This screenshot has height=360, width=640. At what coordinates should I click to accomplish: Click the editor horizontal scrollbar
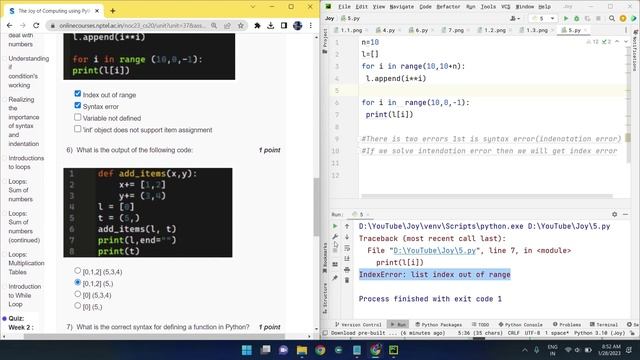[487, 196]
